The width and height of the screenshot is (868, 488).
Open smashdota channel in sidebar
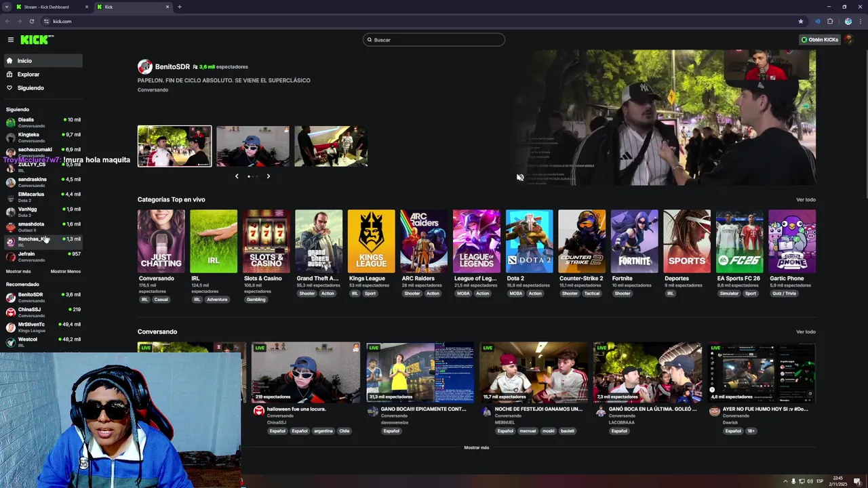click(x=43, y=227)
